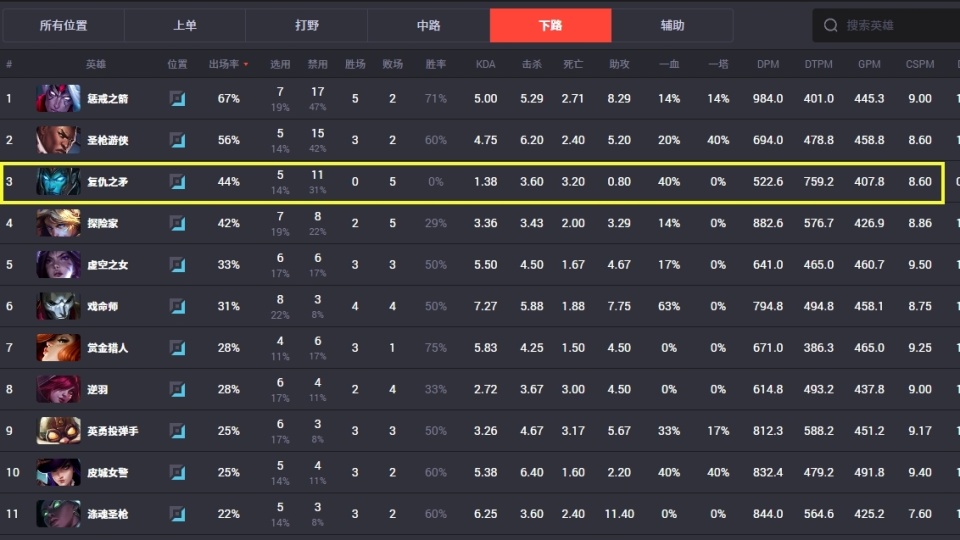Viewport: 960px width, 540px height.
Task: Open the 中路 position tab
Action: pyautogui.click(x=429, y=25)
